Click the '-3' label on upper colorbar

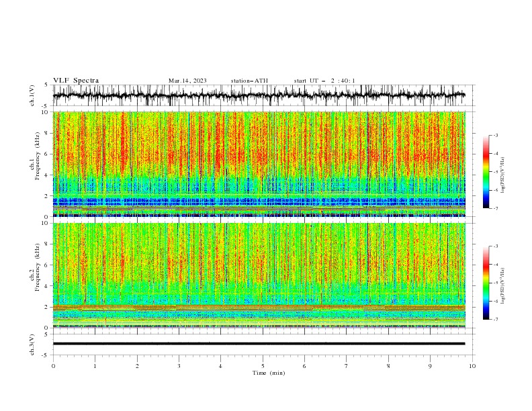click(496, 135)
